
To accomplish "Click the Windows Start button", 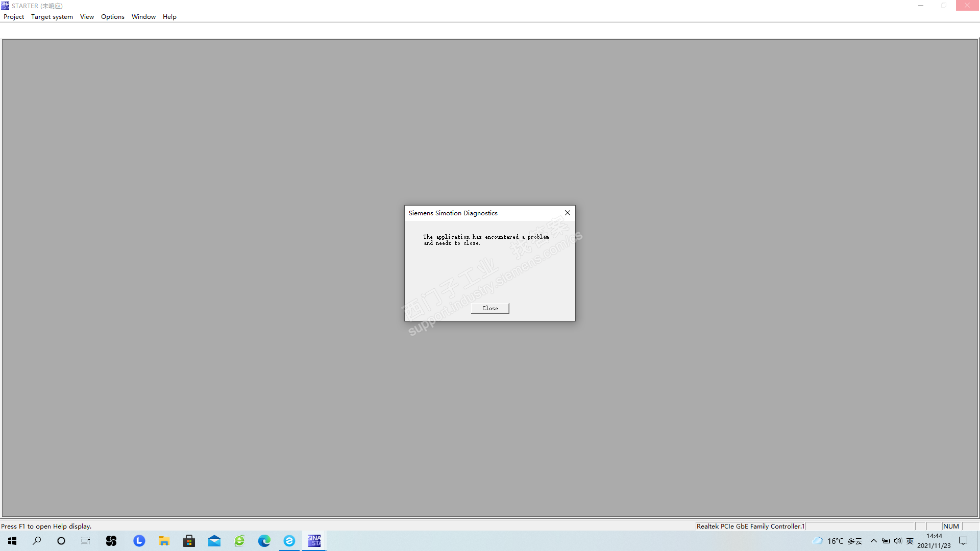I will coord(12,541).
